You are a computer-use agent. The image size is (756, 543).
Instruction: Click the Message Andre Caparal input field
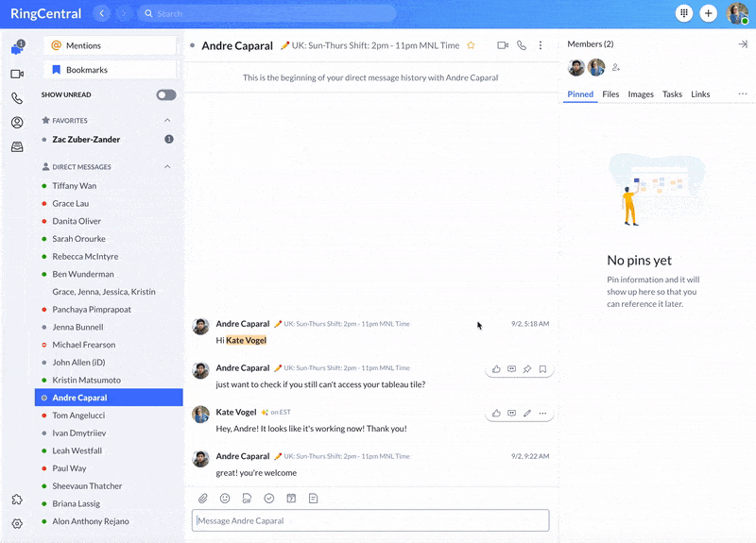[x=370, y=520]
